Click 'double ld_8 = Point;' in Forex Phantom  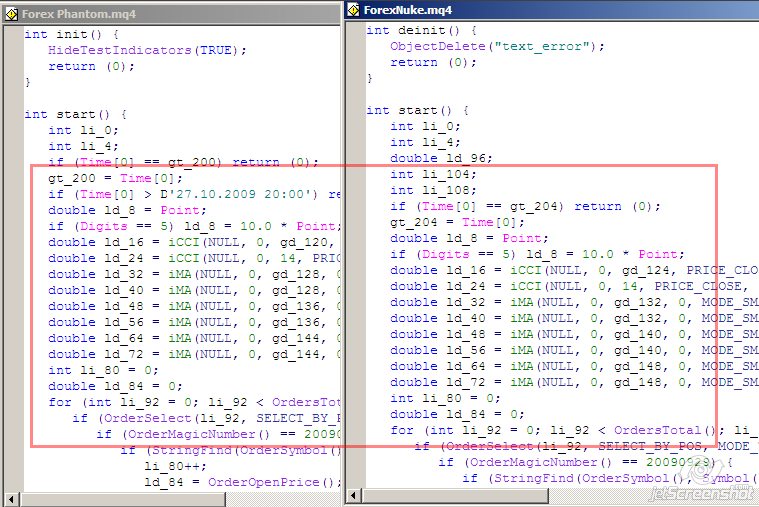pyautogui.click(x=127, y=210)
